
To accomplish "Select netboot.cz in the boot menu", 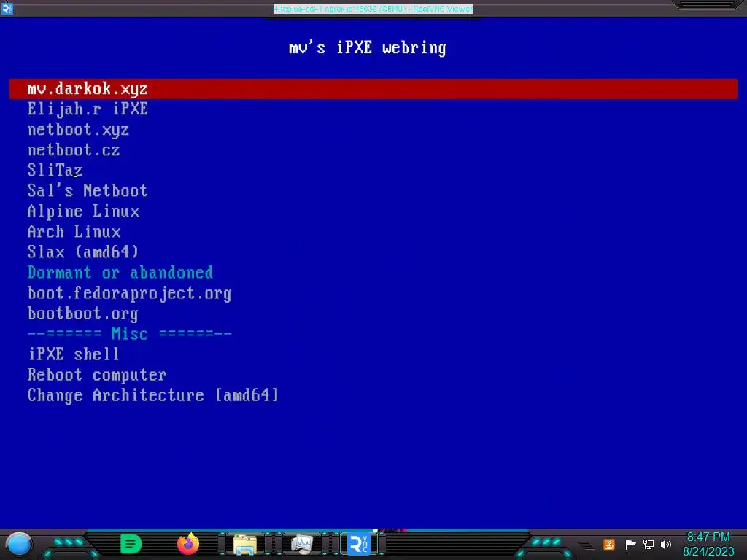I will (74, 150).
